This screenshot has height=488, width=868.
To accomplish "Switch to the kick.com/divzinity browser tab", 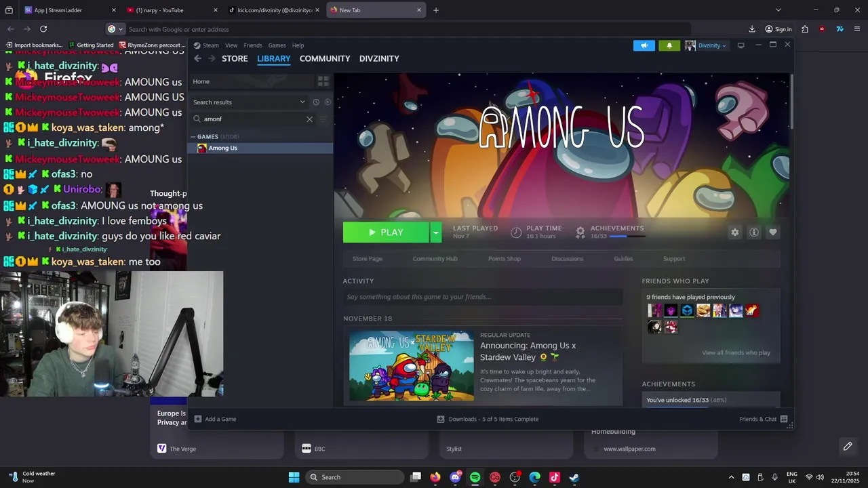I will click(274, 10).
